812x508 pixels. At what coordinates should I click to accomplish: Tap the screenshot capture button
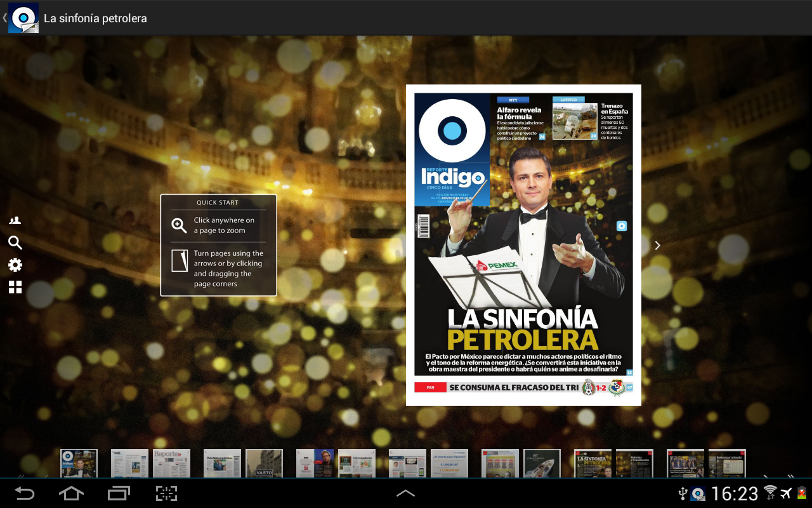[x=166, y=493]
